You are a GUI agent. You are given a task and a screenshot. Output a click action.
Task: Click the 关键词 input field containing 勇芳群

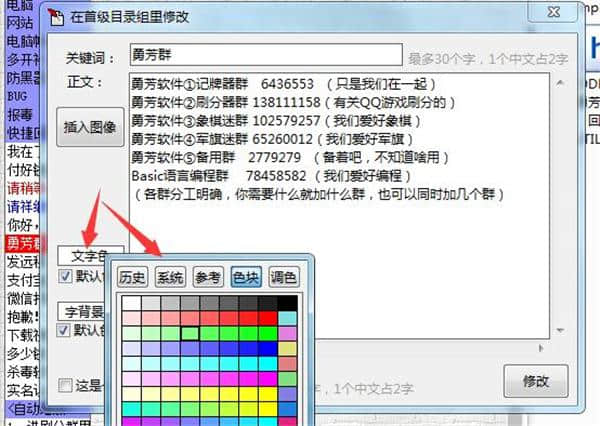[266, 55]
